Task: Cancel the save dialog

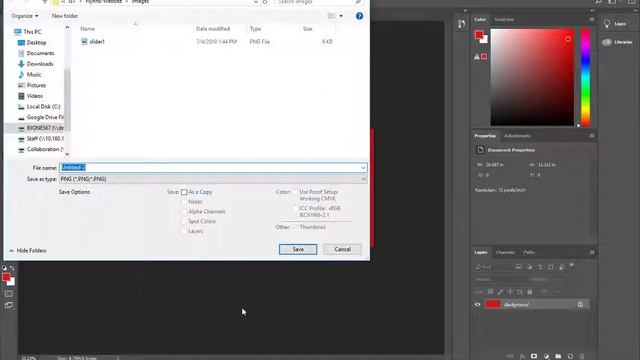Action: pyautogui.click(x=342, y=249)
